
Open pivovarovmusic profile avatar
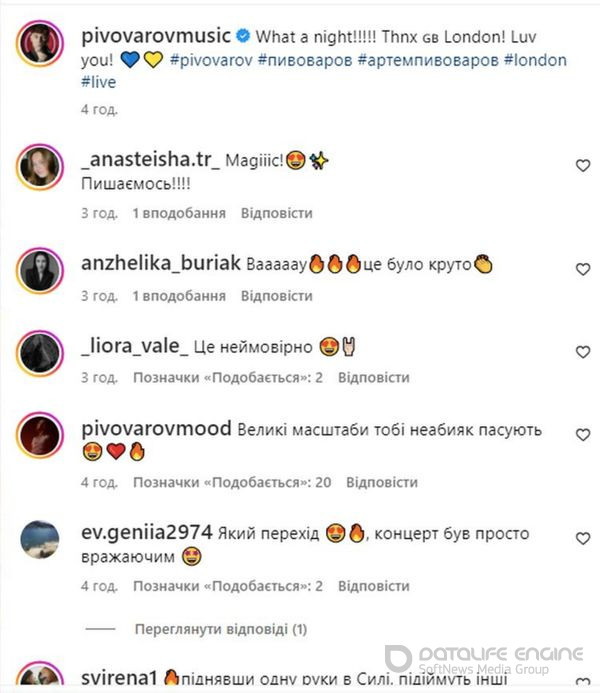tap(40, 43)
